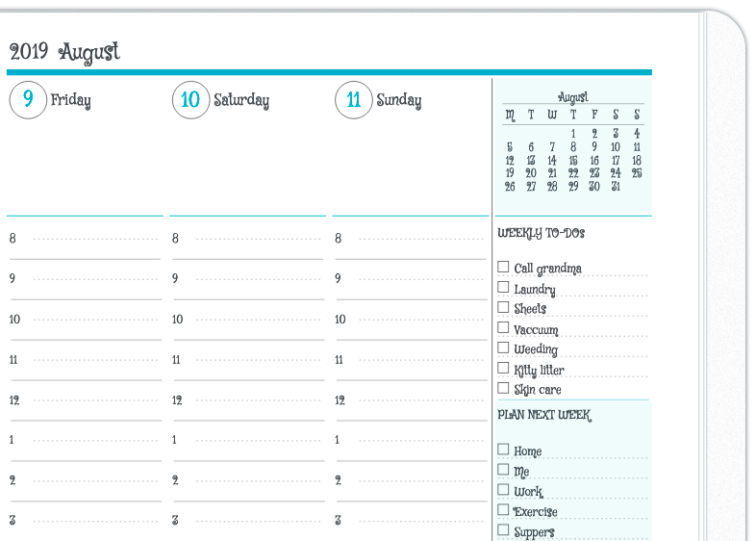The height and width of the screenshot is (541, 756).
Task: Check the Call grandma checkbox
Action: 503,267
